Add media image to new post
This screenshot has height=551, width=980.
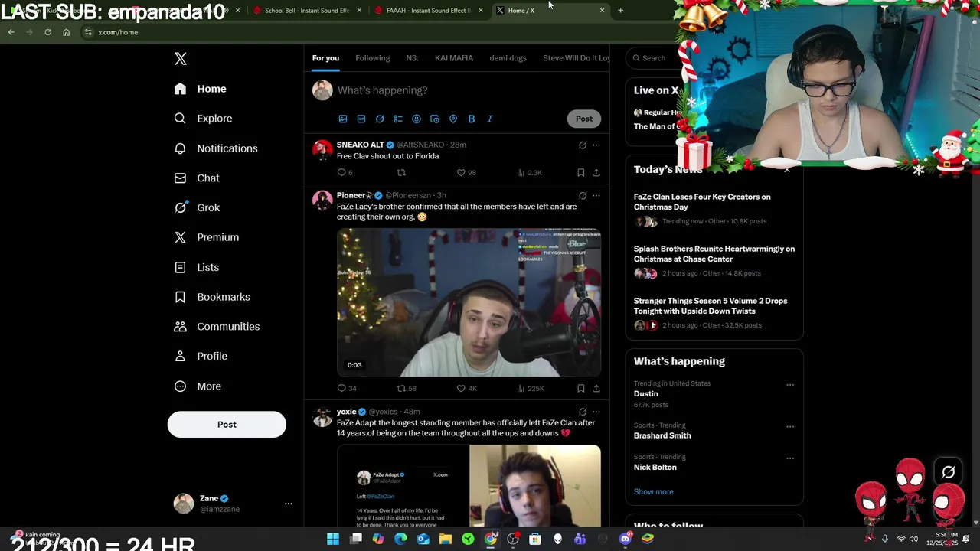click(343, 119)
